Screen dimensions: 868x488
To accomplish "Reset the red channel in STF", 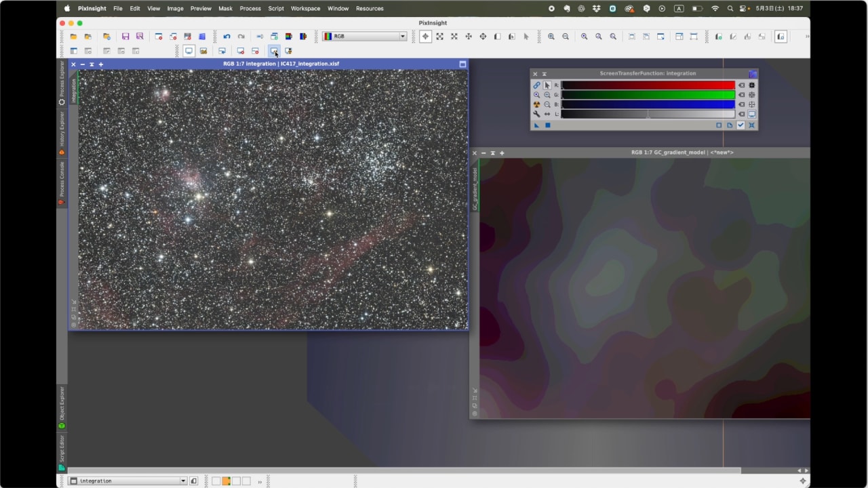I will click(741, 85).
